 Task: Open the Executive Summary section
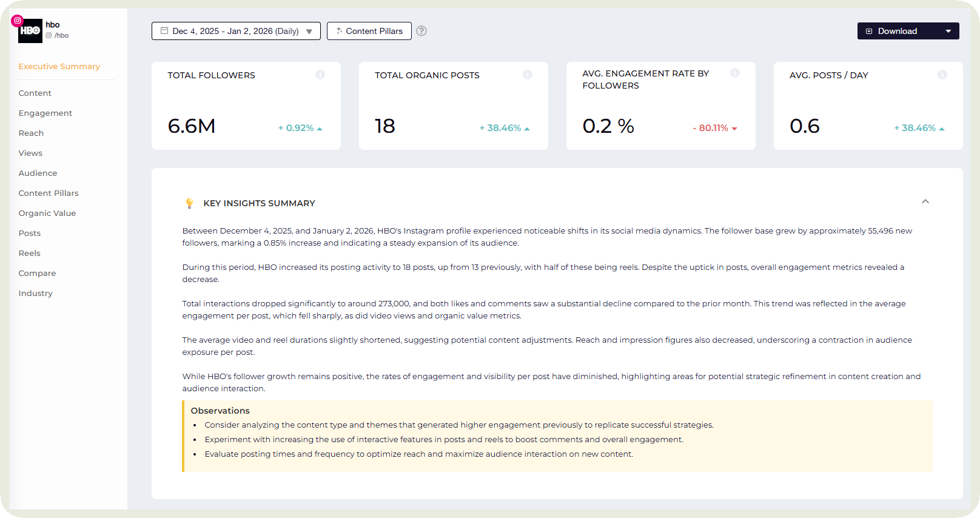[x=59, y=66]
